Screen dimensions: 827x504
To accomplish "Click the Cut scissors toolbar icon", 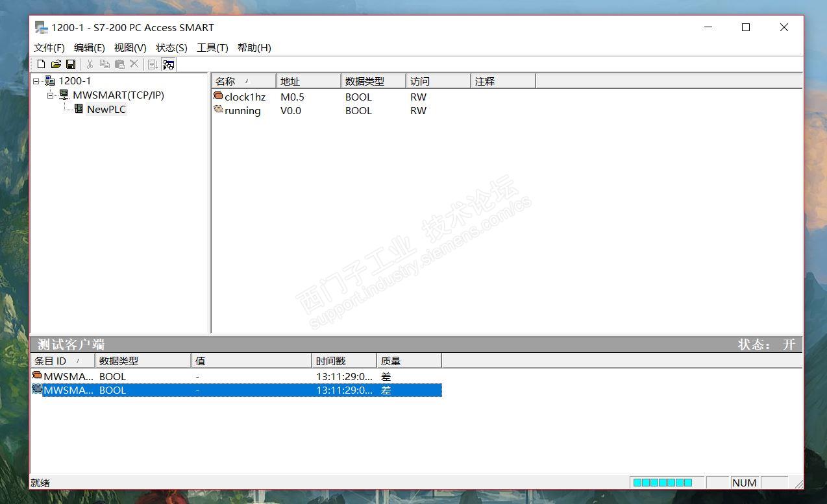I will click(x=90, y=64).
